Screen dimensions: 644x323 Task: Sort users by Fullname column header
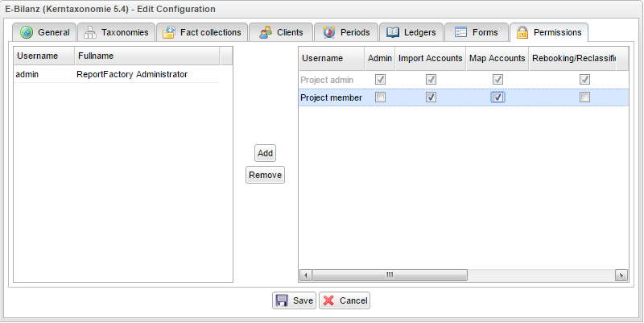tap(145, 56)
